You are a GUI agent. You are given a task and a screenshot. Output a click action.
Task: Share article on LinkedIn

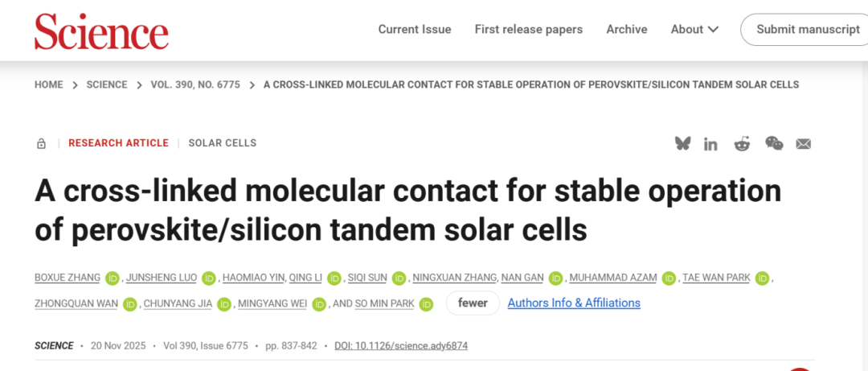coord(710,143)
